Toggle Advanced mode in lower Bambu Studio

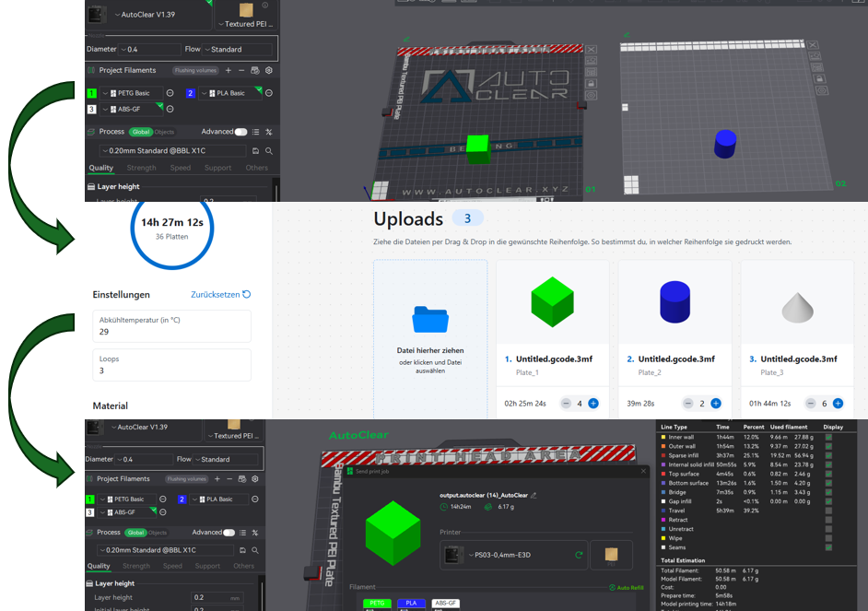(x=229, y=533)
